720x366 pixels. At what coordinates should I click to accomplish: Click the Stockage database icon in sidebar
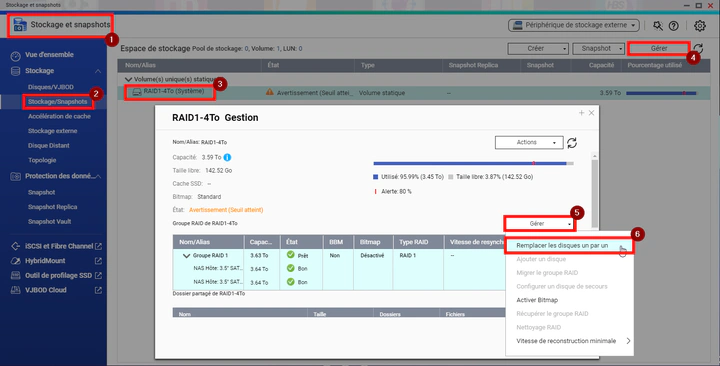point(16,71)
